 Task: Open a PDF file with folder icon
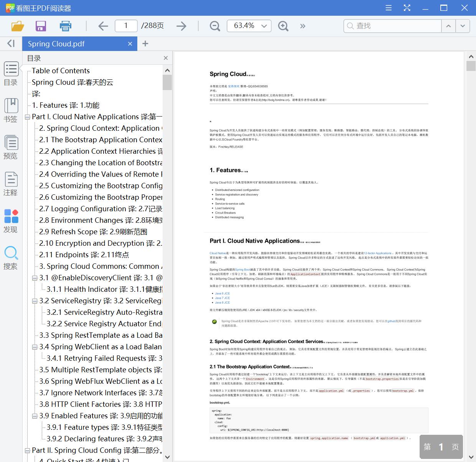18,26
